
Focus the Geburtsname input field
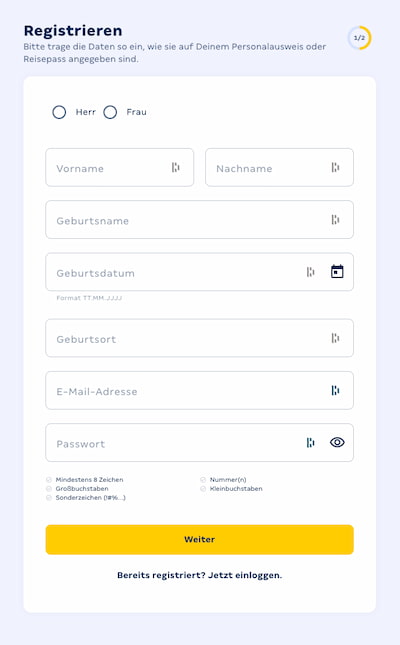[200, 220]
